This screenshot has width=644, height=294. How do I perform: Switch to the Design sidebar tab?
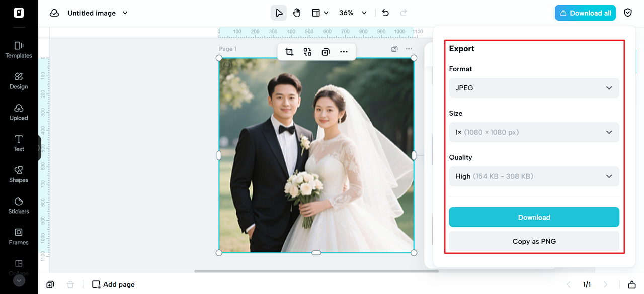19,80
